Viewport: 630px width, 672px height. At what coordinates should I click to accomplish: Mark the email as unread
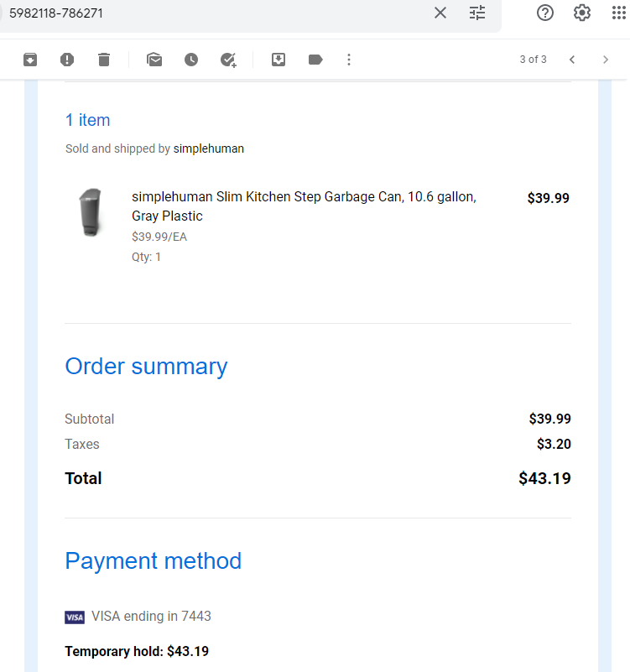[x=154, y=60]
